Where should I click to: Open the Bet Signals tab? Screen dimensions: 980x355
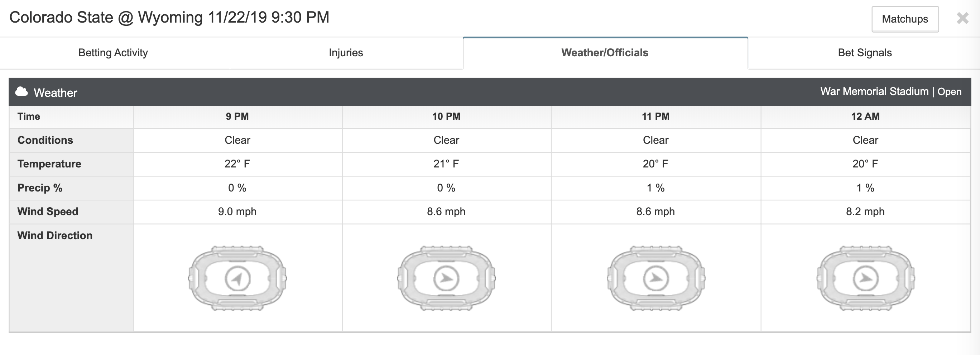tap(865, 53)
